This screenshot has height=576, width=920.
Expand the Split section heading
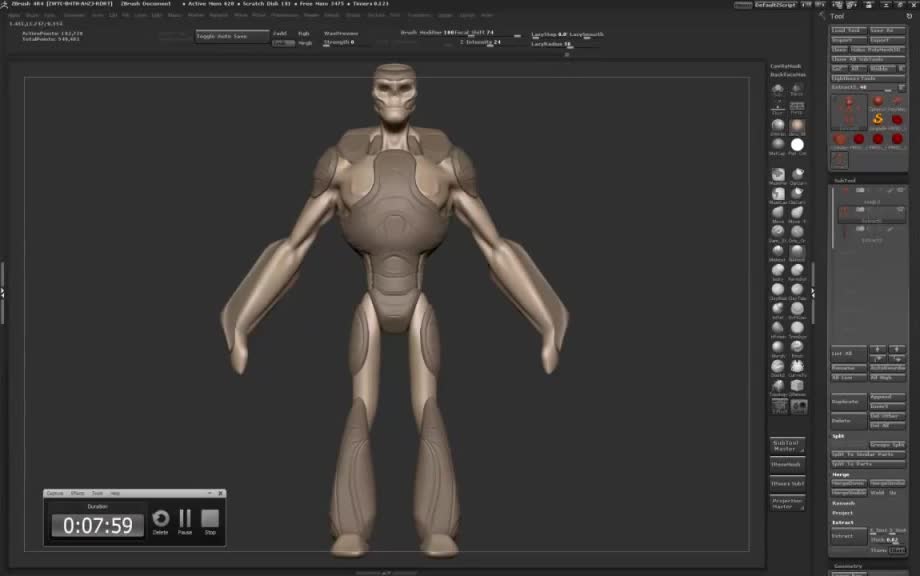point(838,436)
